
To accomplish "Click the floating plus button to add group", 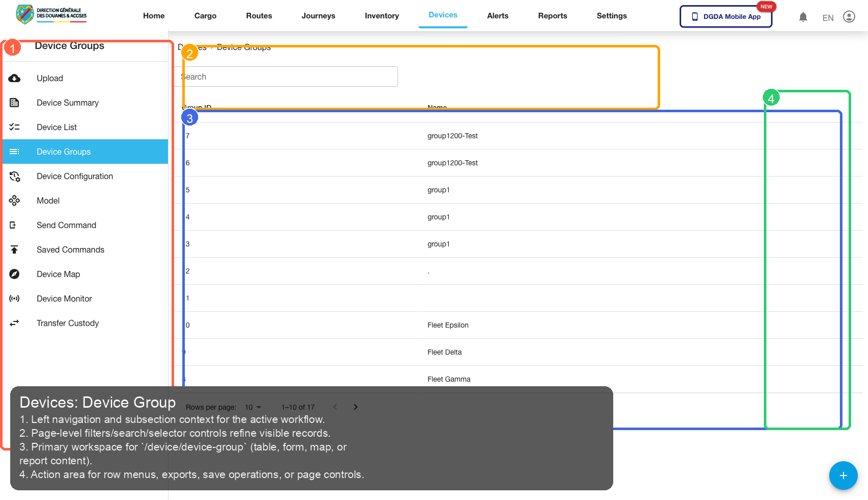I will pos(843,476).
